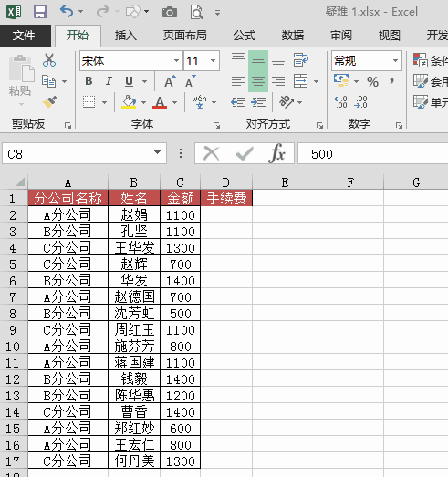Toggle Bold formatting

click(x=89, y=81)
